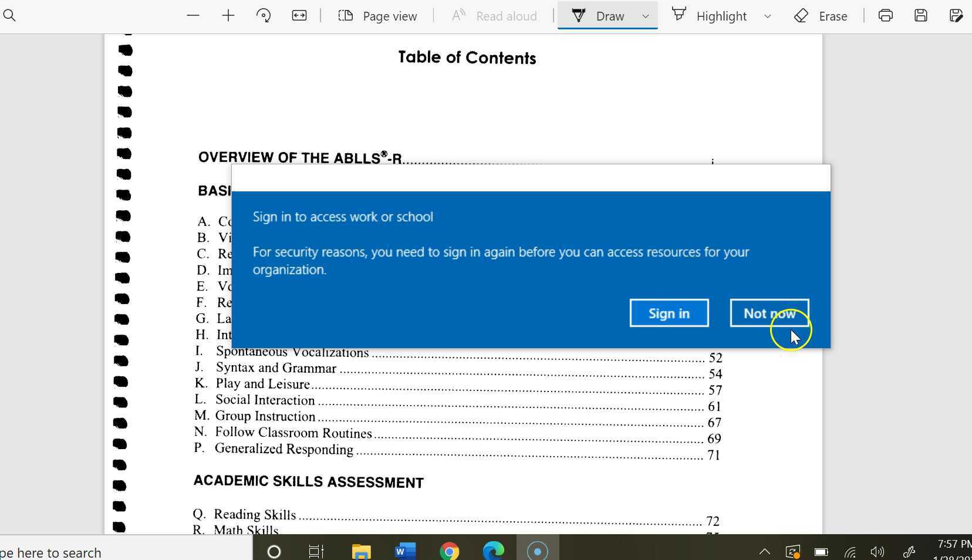
Task: Expand the Highlight color options arrow
Action: click(x=767, y=16)
